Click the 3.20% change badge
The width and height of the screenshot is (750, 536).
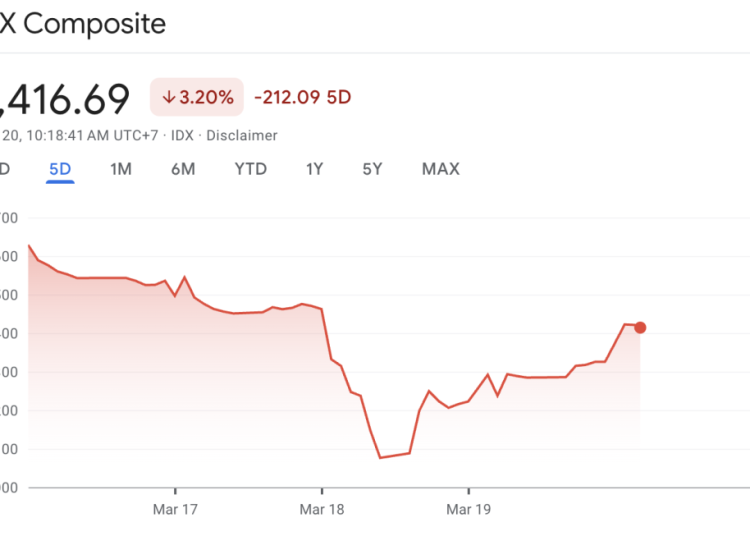197,97
